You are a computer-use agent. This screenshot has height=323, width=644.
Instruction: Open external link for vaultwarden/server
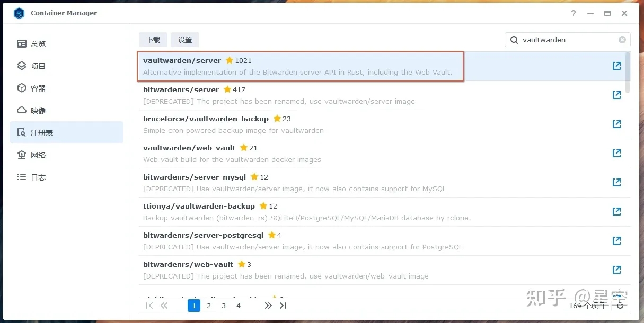(x=616, y=66)
